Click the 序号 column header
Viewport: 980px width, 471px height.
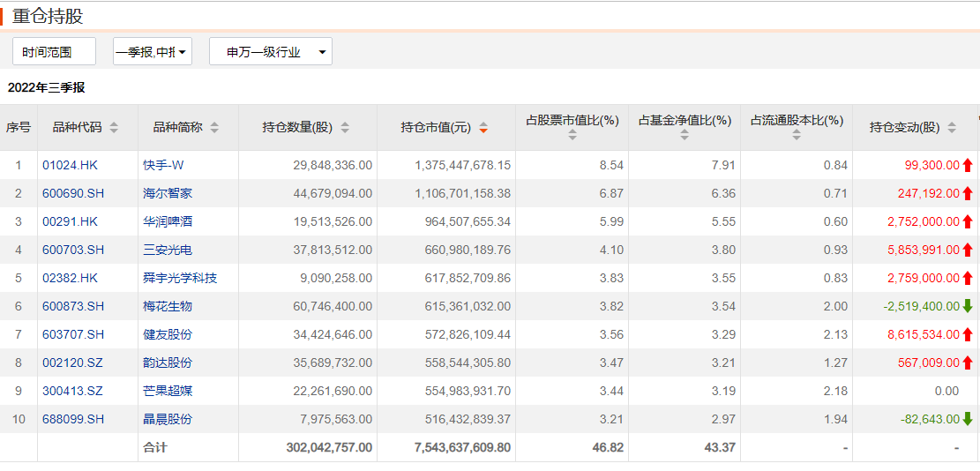(x=19, y=128)
